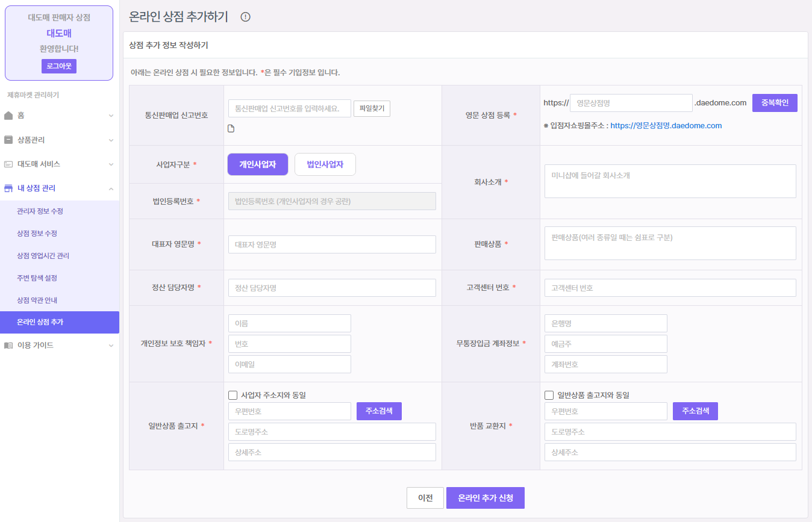
Task: Open 상점 정보 수정 menu item
Action: point(37,234)
